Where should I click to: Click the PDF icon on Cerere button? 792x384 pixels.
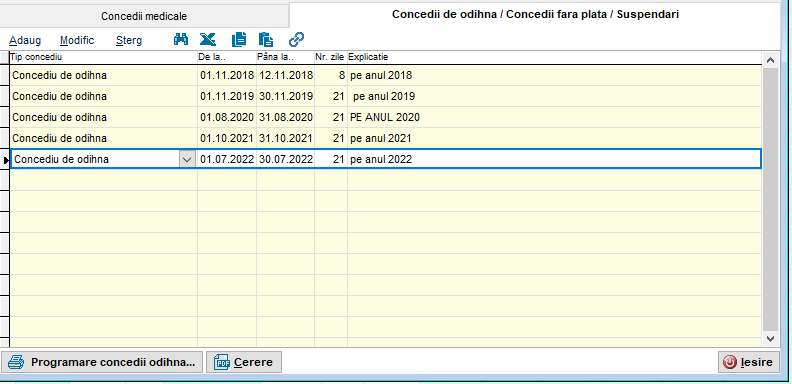tap(222, 362)
